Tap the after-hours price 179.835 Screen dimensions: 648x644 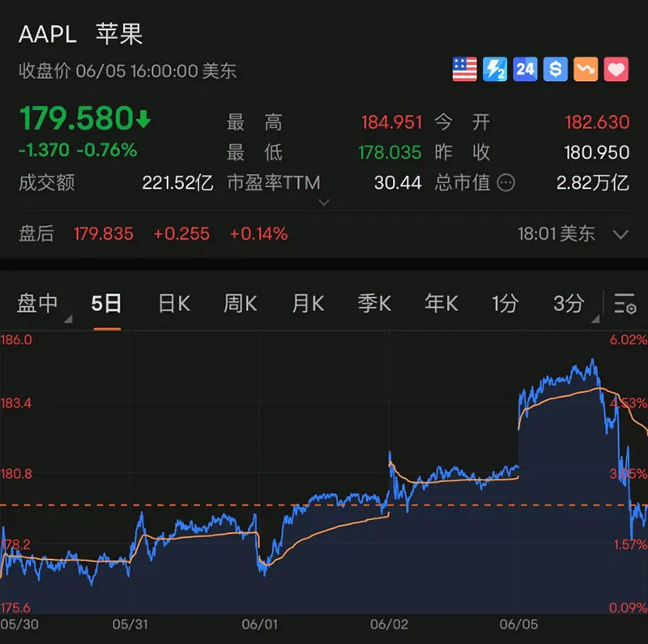(104, 234)
